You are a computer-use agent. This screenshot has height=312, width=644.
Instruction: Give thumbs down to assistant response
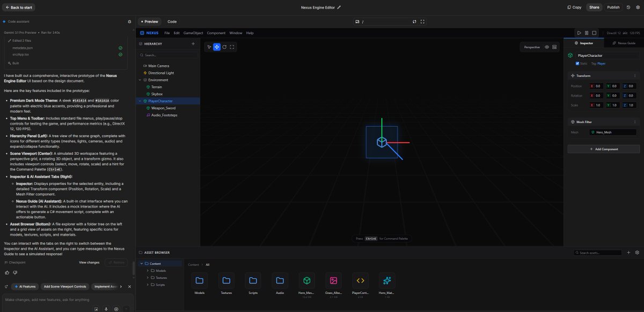point(14,272)
